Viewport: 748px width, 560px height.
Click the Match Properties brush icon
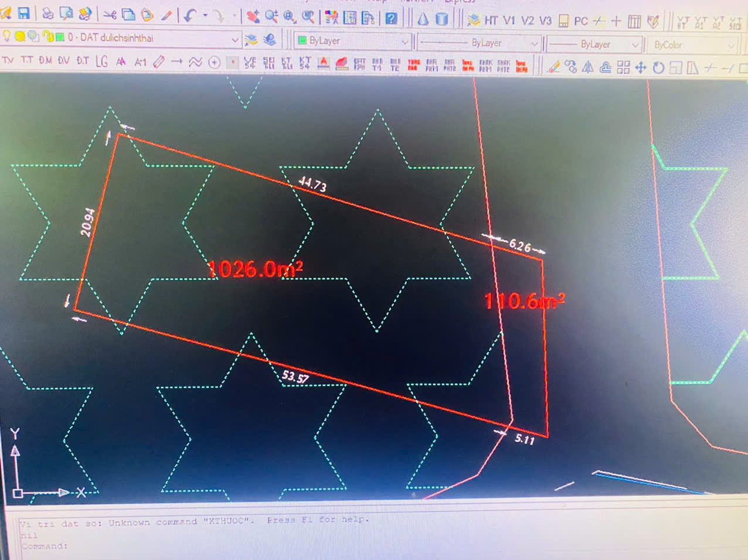tap(166, 16)
